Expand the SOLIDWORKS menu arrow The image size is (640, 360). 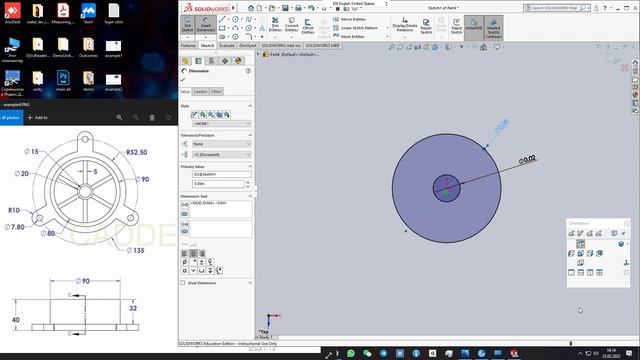coord(233,8)
